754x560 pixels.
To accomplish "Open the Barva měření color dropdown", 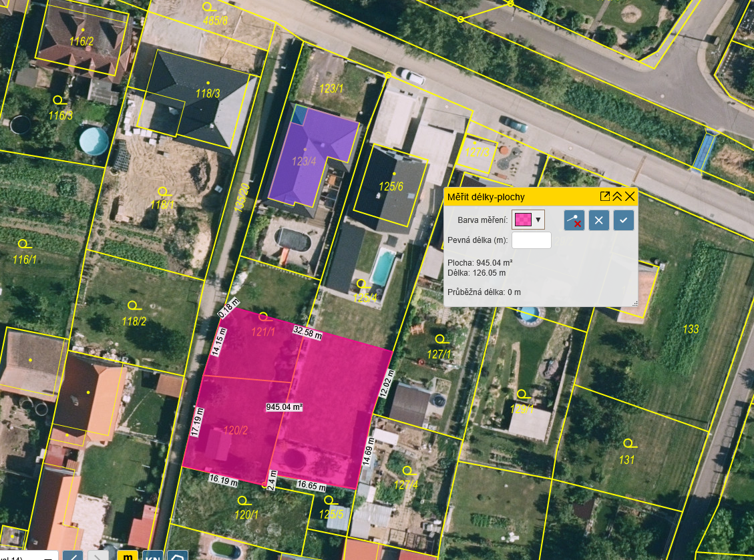I will [538, 220].
